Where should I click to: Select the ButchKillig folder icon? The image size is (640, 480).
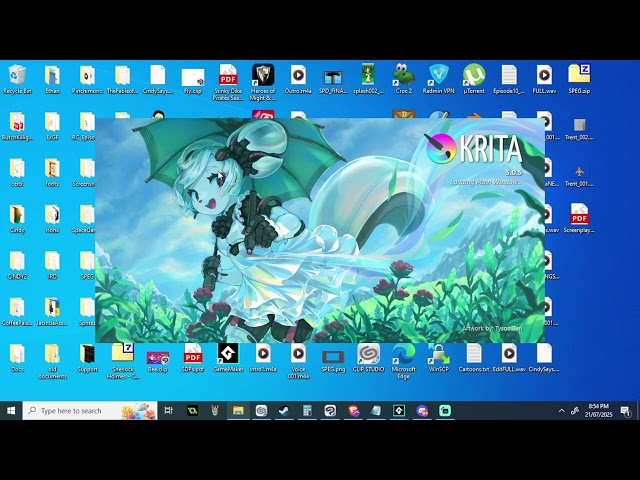click(x=17, y=125)
